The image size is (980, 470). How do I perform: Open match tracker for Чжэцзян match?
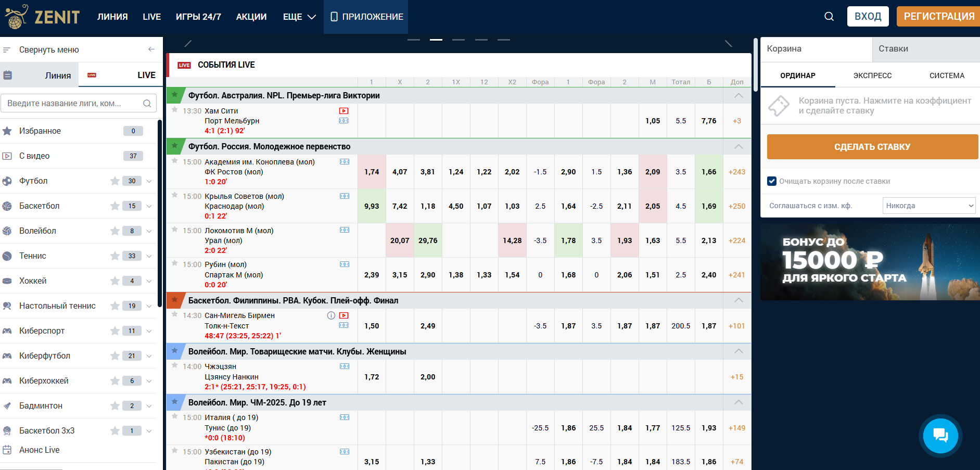tap(345, 366)
